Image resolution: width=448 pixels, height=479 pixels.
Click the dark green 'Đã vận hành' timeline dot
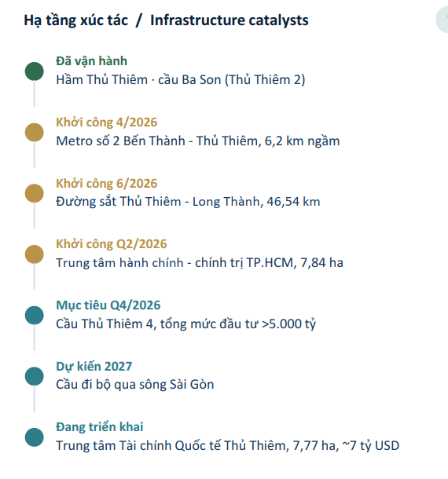(35, 71)
